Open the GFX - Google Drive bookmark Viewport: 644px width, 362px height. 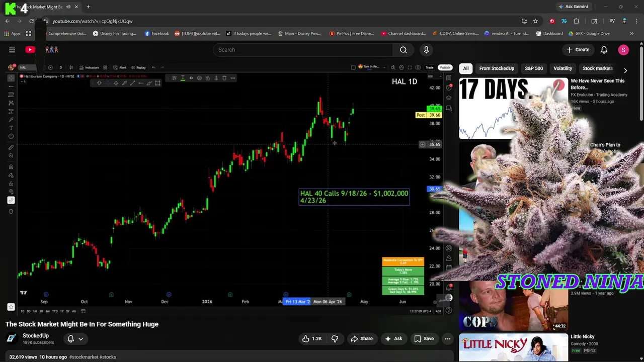(589, 34)
